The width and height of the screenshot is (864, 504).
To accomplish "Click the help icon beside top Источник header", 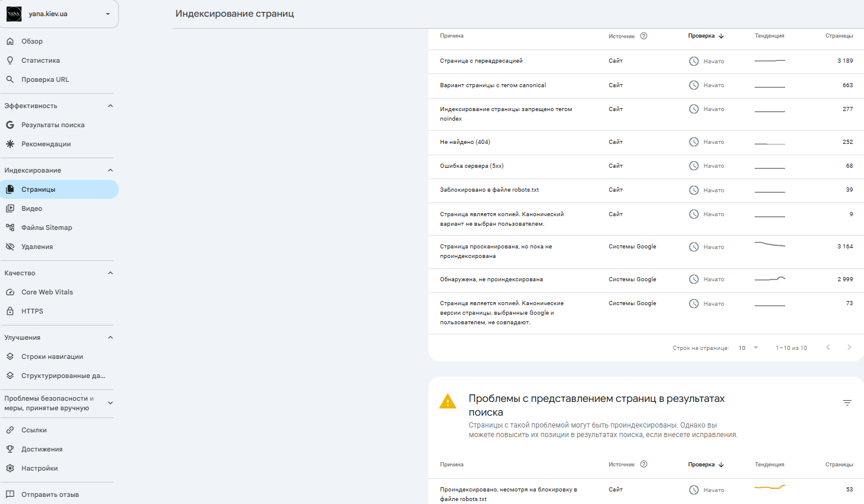I will [x=644, y=36].
